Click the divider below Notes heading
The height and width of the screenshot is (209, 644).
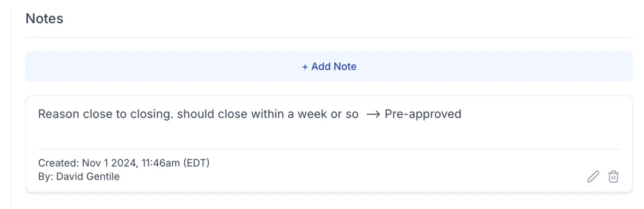(x=329, y=38)
